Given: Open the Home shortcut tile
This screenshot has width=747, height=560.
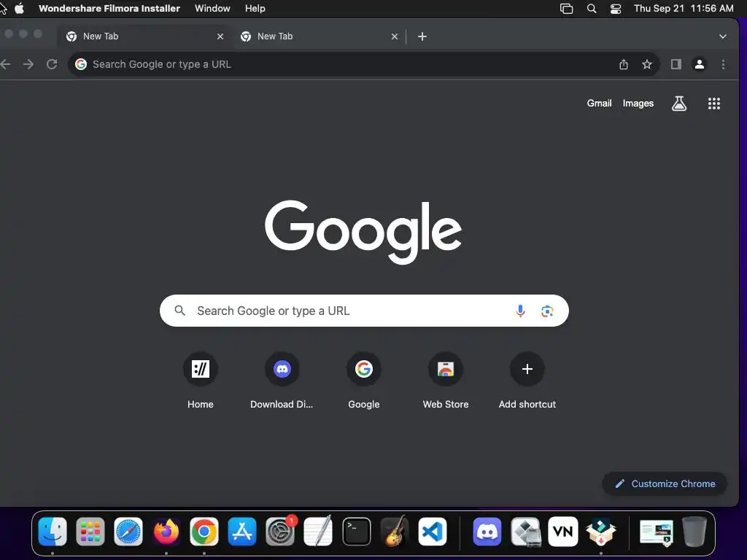Looking at the screenshot, I should point(201,380).
